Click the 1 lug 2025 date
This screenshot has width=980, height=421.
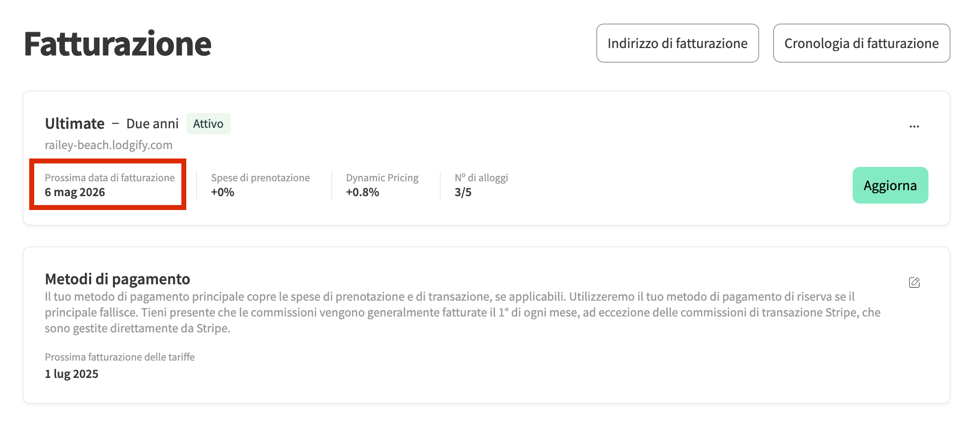(x=71, y=374)
